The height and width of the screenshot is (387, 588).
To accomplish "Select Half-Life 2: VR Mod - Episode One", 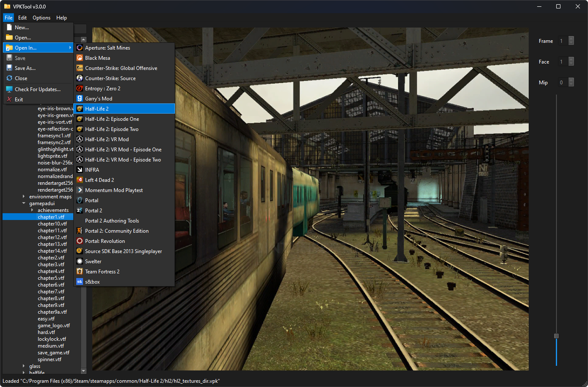I will 124,149.
